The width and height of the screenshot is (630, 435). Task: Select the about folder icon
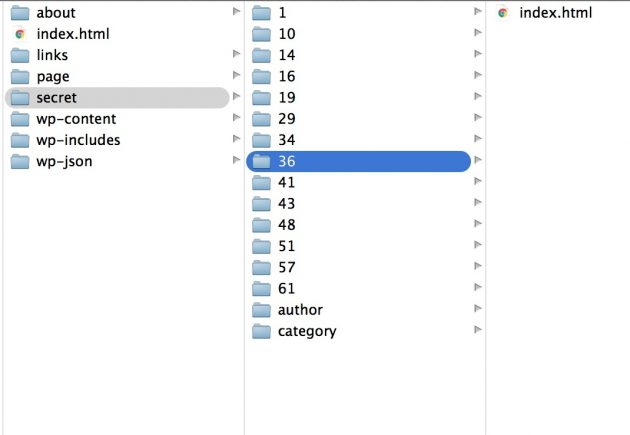tap(20, 13)
